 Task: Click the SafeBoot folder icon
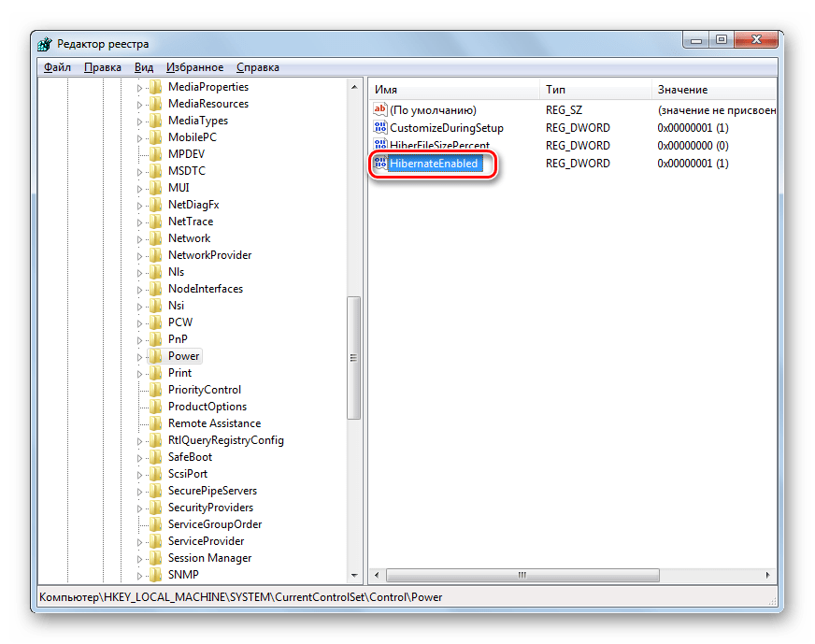click(x=155, y=457)
